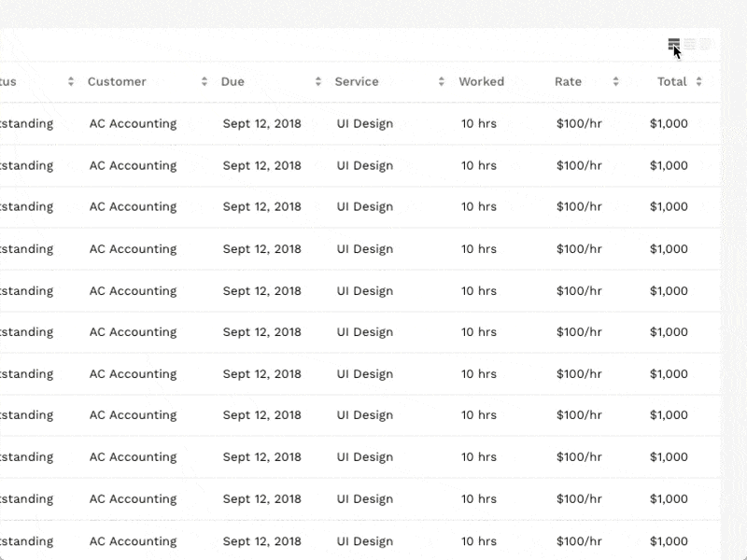Click the Sept 12, 2018 due date cell

(261, 123)
